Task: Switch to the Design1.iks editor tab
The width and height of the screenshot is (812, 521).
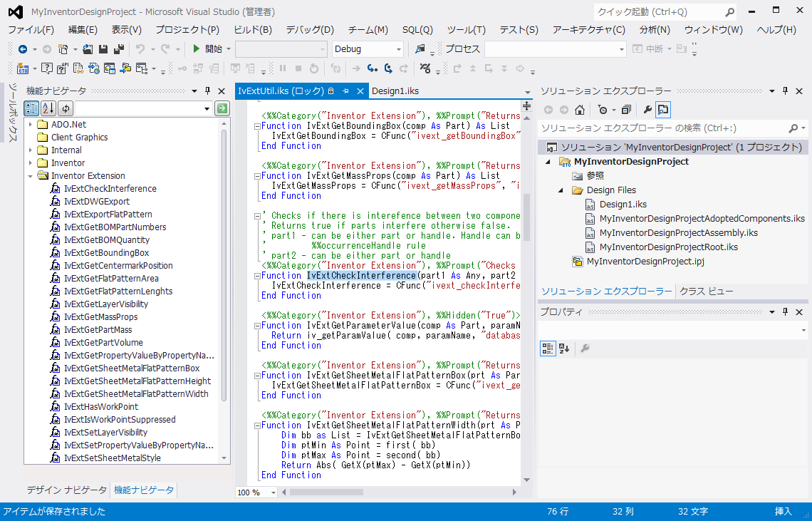Action: [x=395, y=91]
